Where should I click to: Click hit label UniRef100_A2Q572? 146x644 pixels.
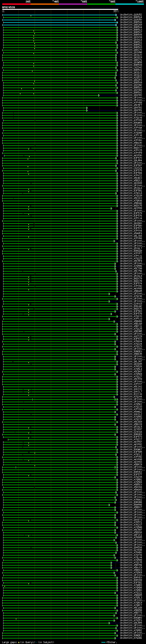click(131, 77)
